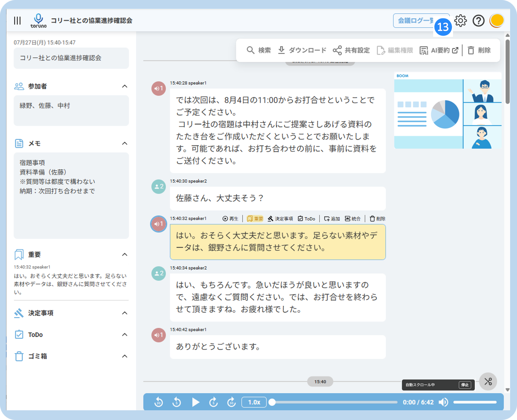Open the 1.0x playback speed selector
Screen dimensions: 517x420
click(254, 402)
